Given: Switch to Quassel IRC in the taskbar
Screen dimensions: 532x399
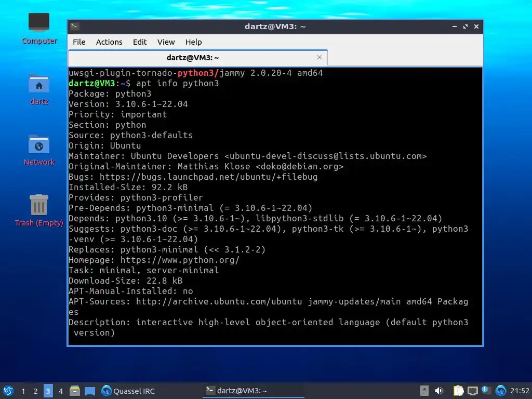Looking at the screenshot, I should click(x=128, y=391).
